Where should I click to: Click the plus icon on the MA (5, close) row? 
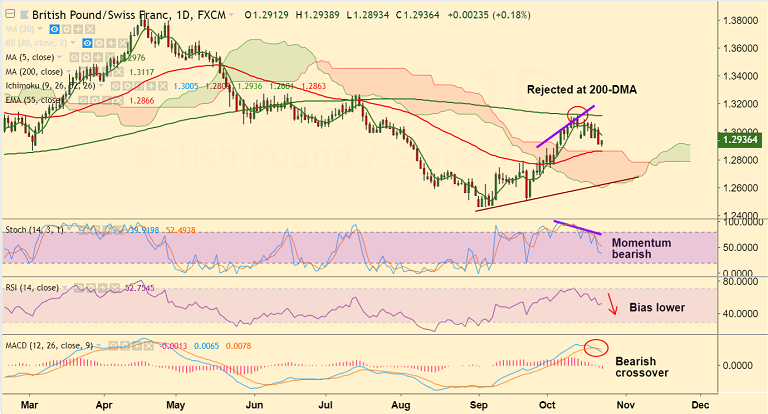click(x=98, y=57)
